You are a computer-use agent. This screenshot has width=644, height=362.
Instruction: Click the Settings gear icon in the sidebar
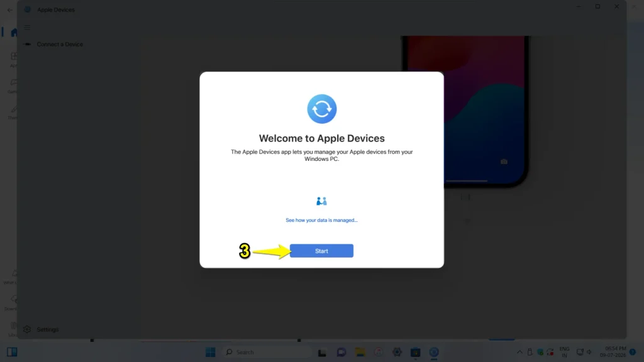pos(27,329)
